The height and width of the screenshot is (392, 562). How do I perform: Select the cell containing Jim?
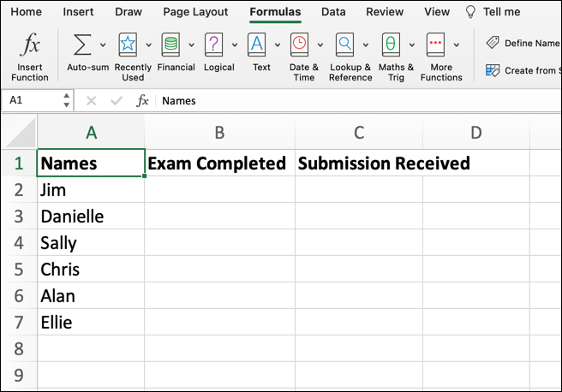91,190
